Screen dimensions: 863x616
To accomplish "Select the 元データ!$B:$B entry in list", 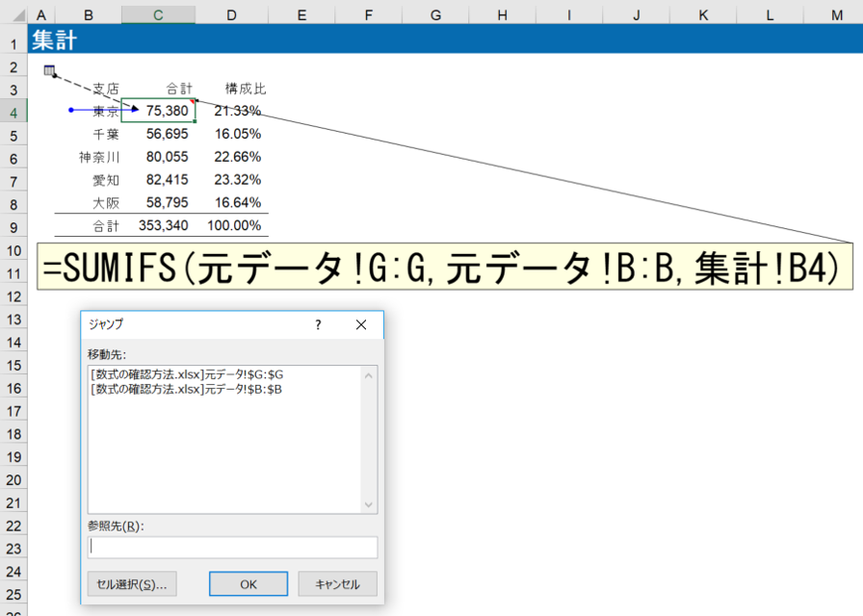I will pos(186,389).
